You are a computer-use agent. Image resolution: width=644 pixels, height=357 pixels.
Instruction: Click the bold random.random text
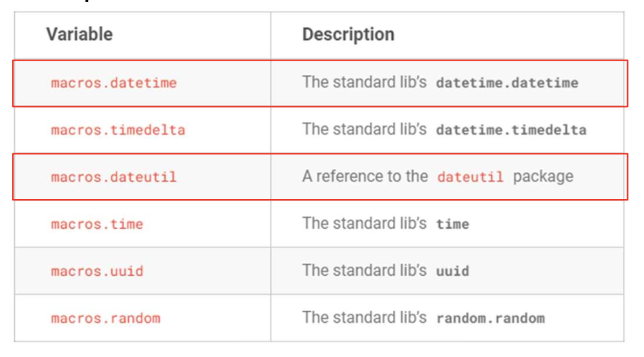coord(490,318)
